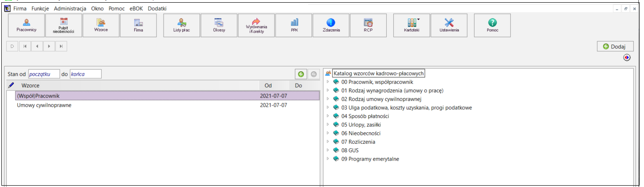The width and height of the screenshot is (644, 187).
Task: Open the Pomoc toolbar button
Action: tap(492, 25)
